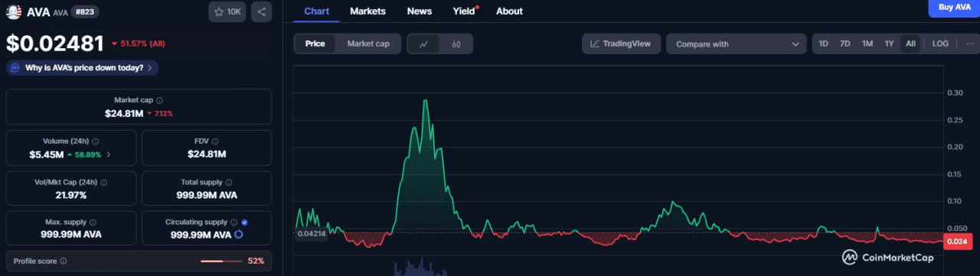Set chart range to All
Image resolution: width=980 pixels, height=276 pixels.
(910, 44)
